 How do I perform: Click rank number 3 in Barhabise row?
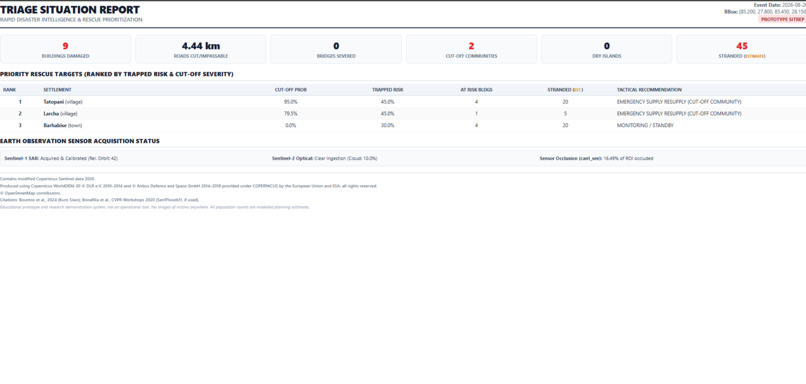click(x=20, y=125)
